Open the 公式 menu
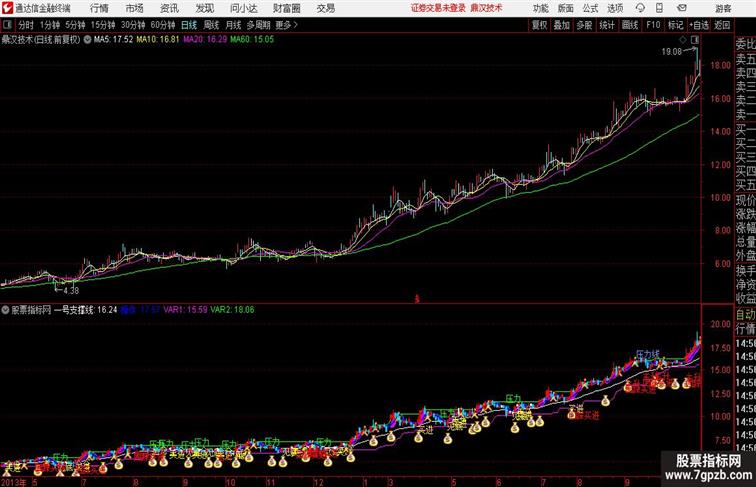 pyautogui.click(x=590, y=8)
